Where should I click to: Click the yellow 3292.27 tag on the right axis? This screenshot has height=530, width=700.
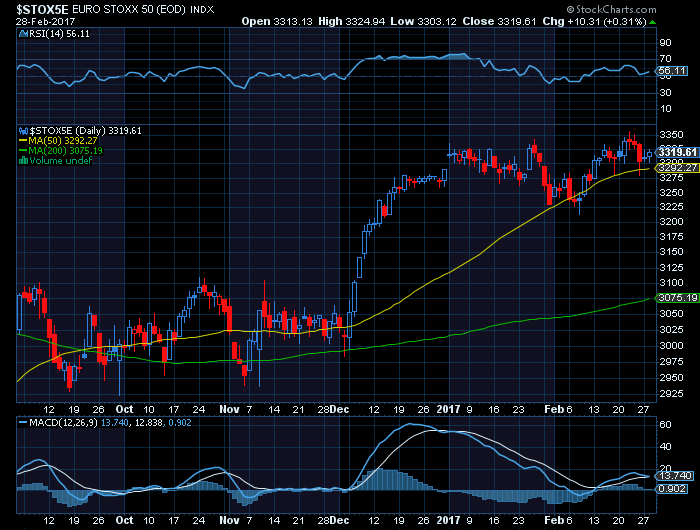[677, 168]
